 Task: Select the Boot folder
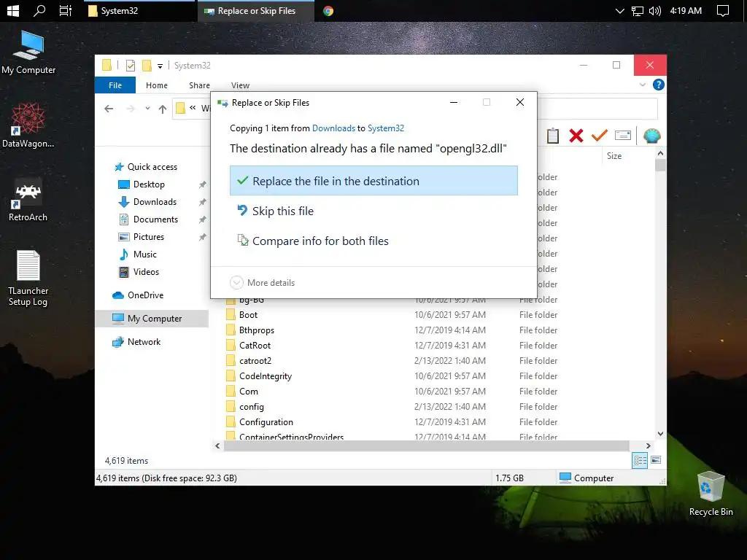[x=248, y=315]
